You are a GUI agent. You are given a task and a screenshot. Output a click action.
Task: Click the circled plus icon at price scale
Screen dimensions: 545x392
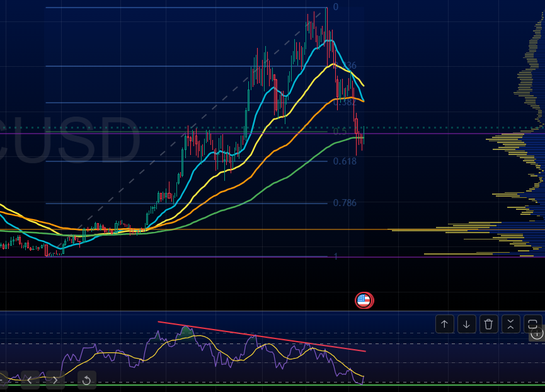tap(537, 333)
